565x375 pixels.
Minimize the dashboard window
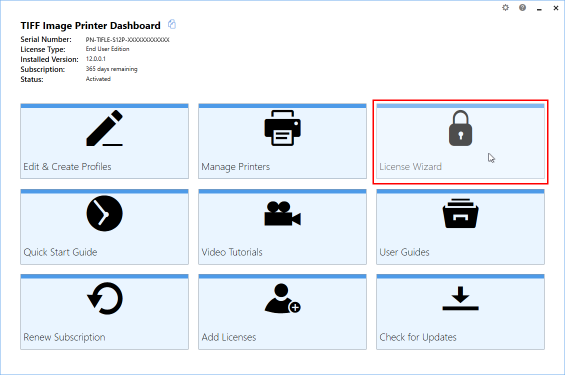[x=539, y=8]
